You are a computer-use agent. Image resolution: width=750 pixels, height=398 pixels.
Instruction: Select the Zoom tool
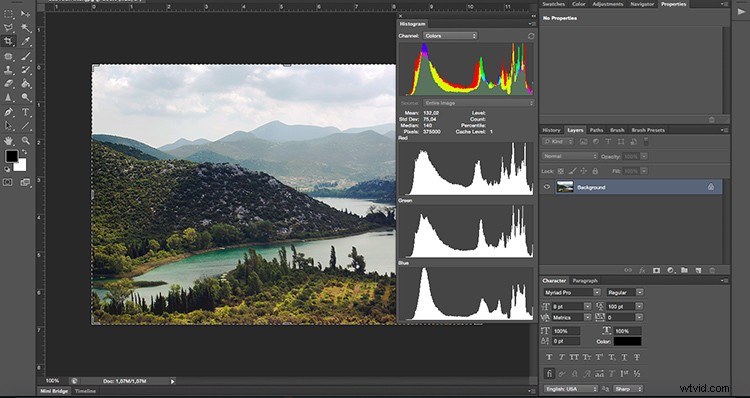[x=25, y=141]
